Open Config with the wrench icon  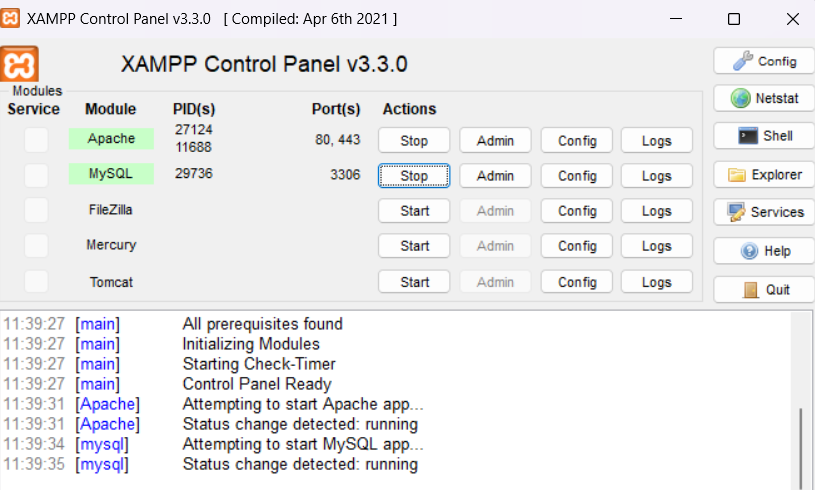point(763,61)
